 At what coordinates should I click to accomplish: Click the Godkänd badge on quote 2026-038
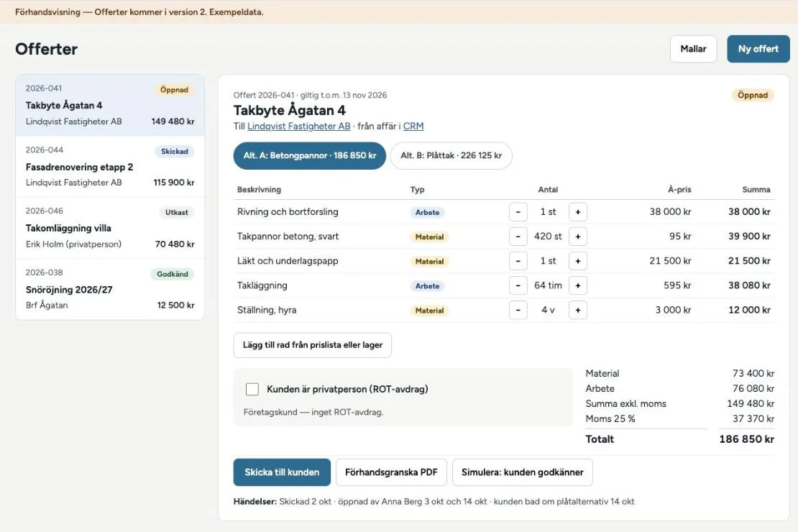[x=173, y=274]
